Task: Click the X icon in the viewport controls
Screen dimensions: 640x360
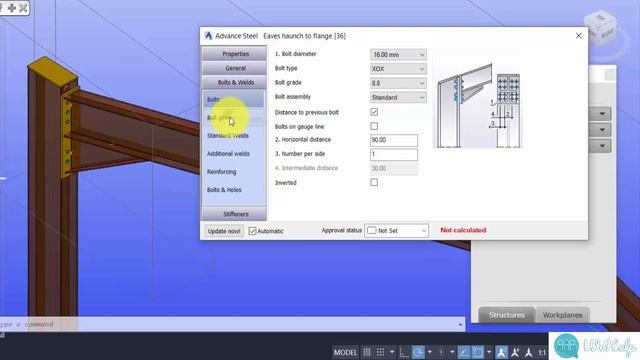Action: point(23,8)
